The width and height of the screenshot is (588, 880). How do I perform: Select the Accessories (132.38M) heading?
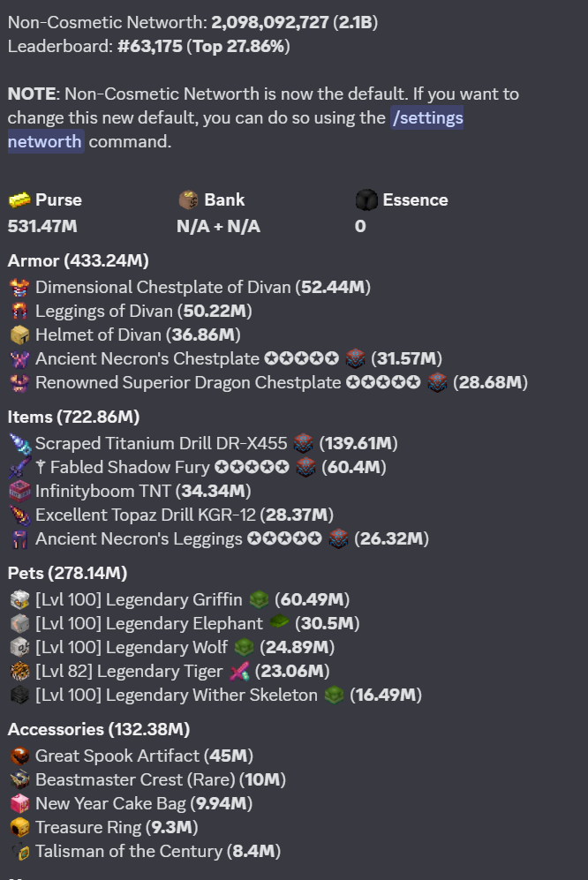[x=99, y=729]
